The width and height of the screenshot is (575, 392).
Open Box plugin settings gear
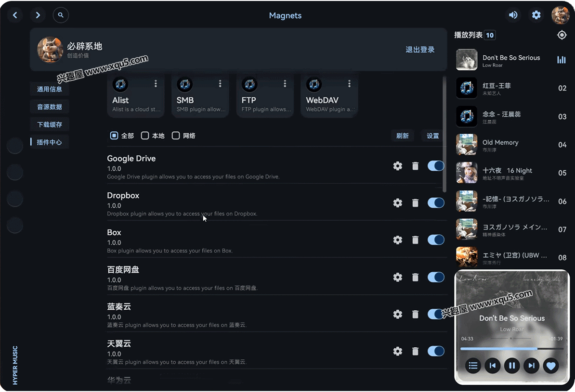[397, 240]
